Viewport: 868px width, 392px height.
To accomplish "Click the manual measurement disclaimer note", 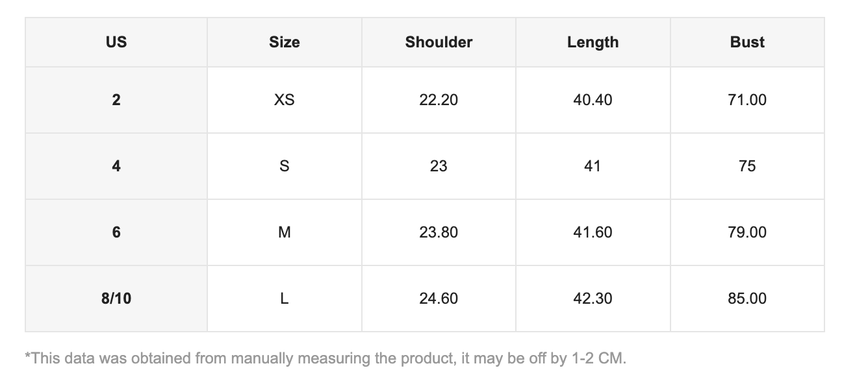I will [x=325, y=358].
